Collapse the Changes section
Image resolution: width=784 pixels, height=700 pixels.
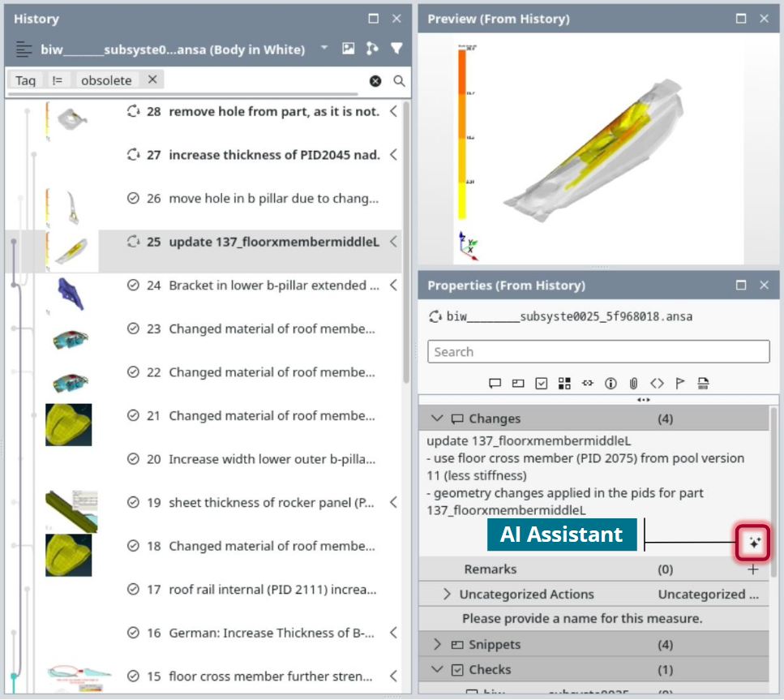(x=437, y=419)
